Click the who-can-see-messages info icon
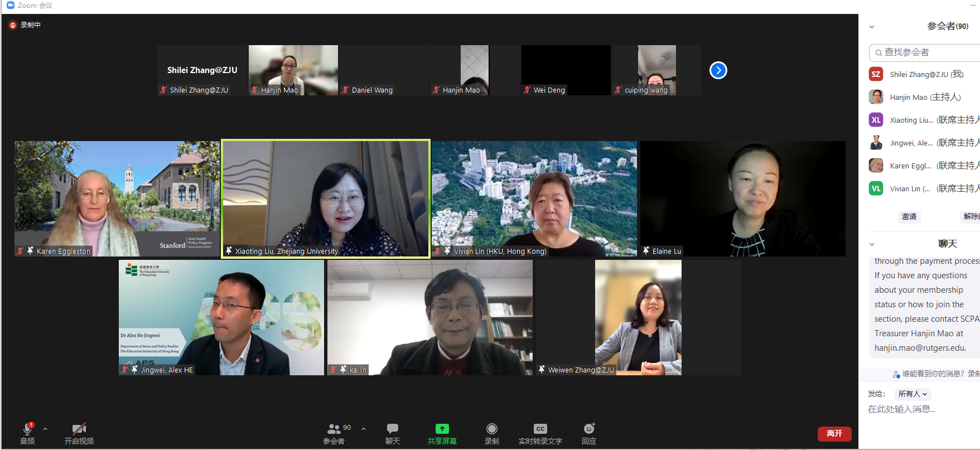Screen dimensions: 980x450 (x=896, y=374)
